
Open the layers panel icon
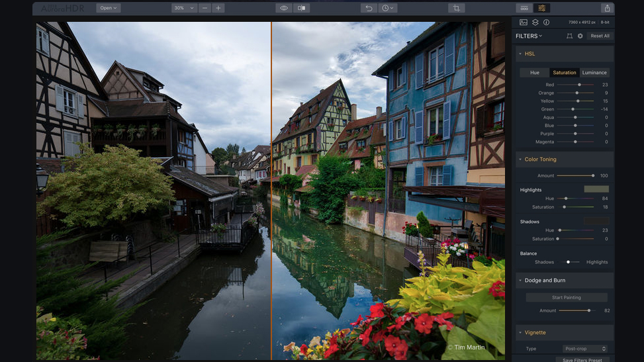click(535, 23)
